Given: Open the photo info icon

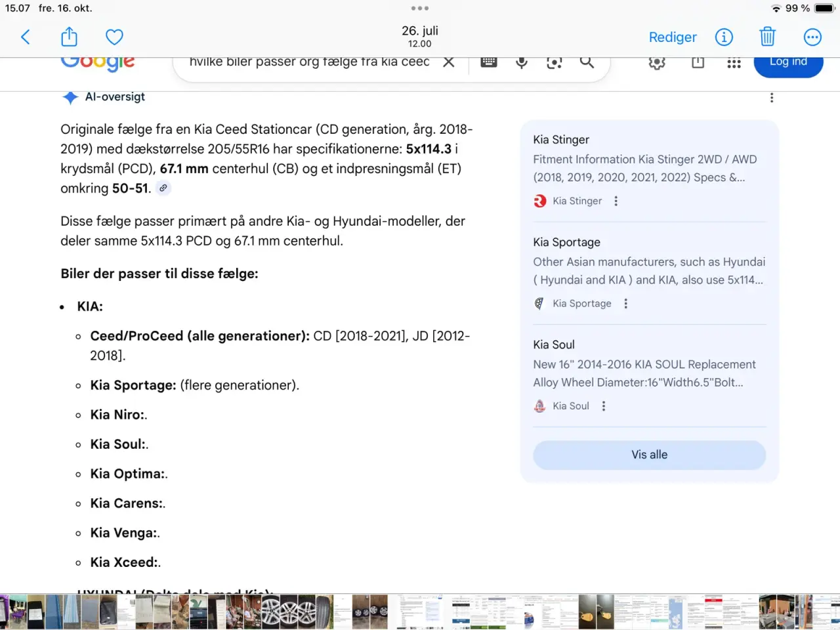Looking at the screenshot, I should click(724, 37).
